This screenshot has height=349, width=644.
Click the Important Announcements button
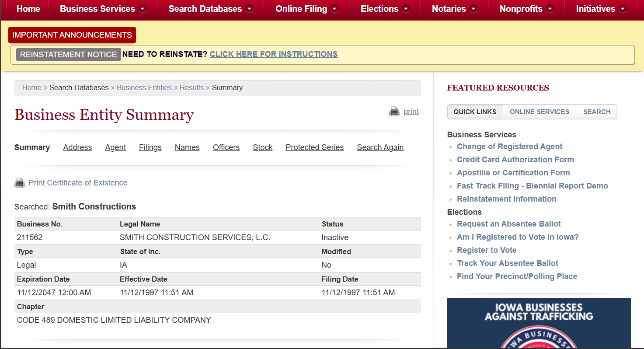(72, 35)
